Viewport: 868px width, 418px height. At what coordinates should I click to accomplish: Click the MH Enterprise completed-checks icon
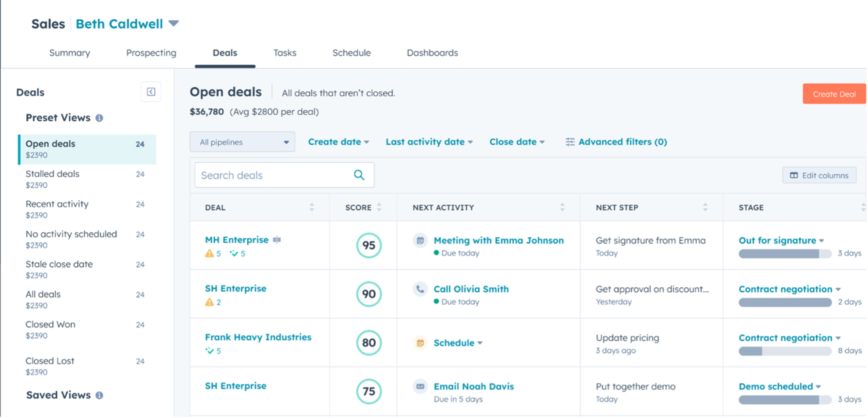coord(234,253)
